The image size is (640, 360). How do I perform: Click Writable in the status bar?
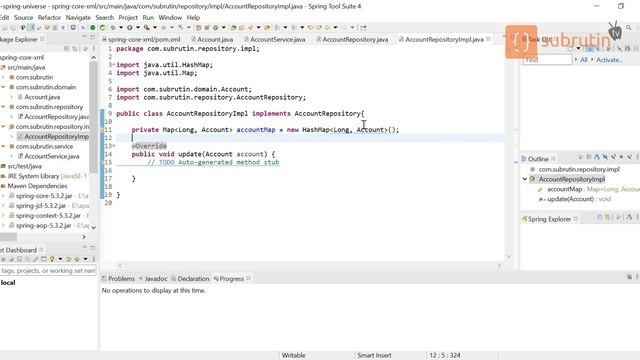coord(293,355)
